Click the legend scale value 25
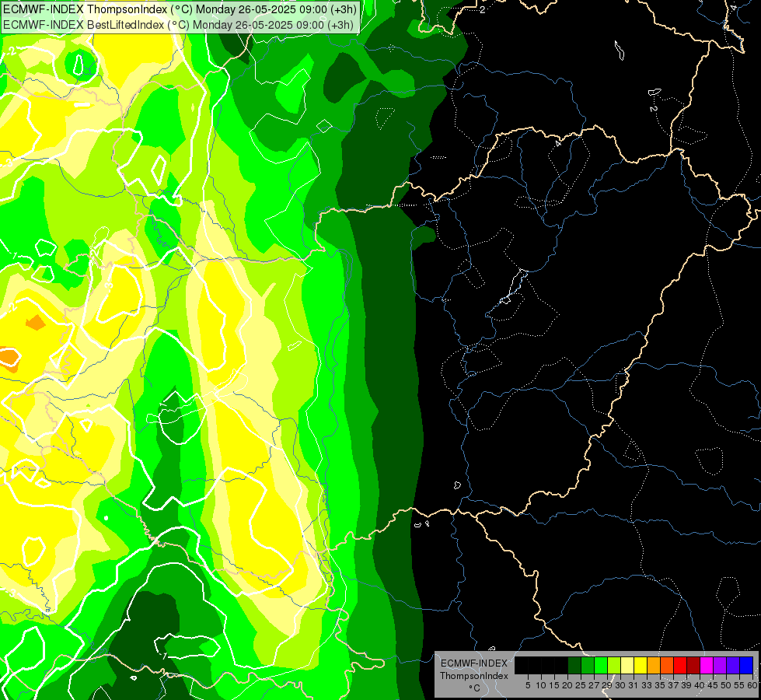Screen dimensions: 761x700 click(x=581, y=685)
